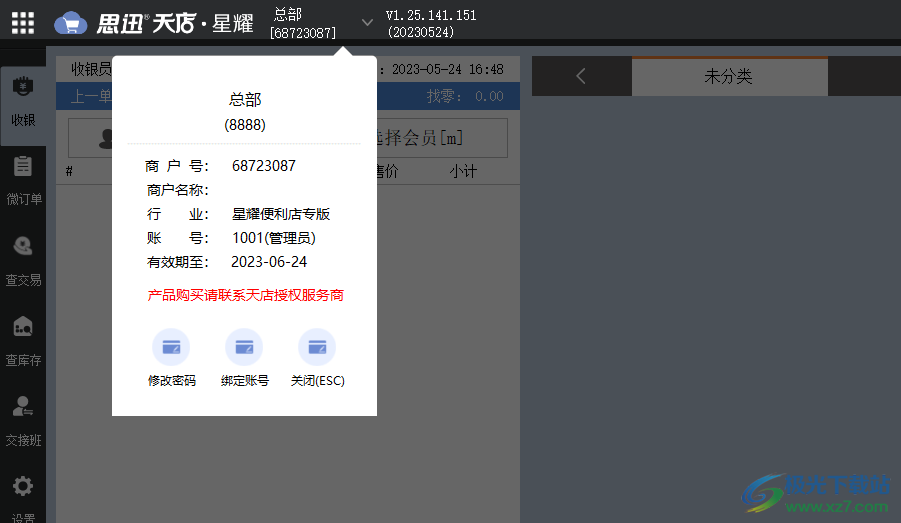Viewport: 901px width, 523px height.
Task: Click the 商户号 value 68723087
Action: pos(264,166)
